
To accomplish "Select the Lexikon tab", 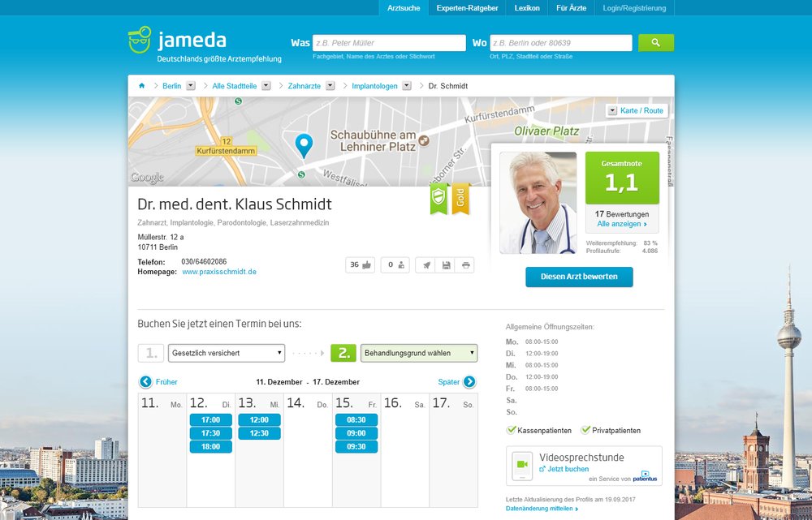I will [526, 8].
